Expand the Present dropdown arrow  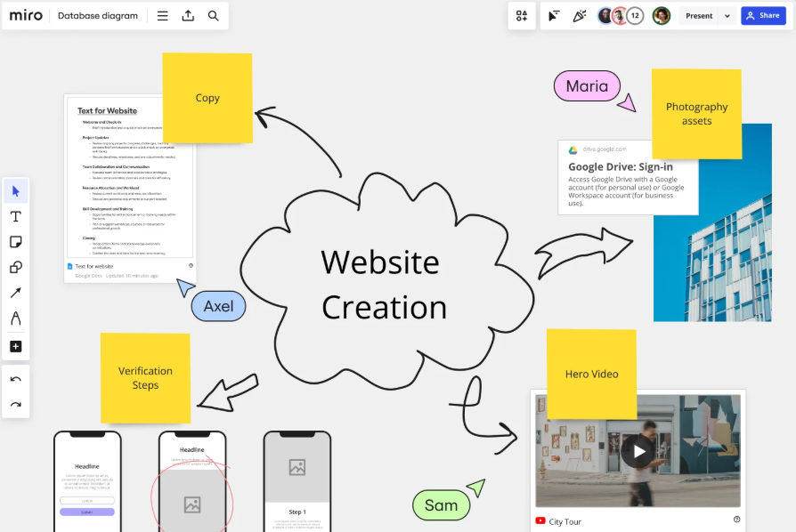point(727,16)
